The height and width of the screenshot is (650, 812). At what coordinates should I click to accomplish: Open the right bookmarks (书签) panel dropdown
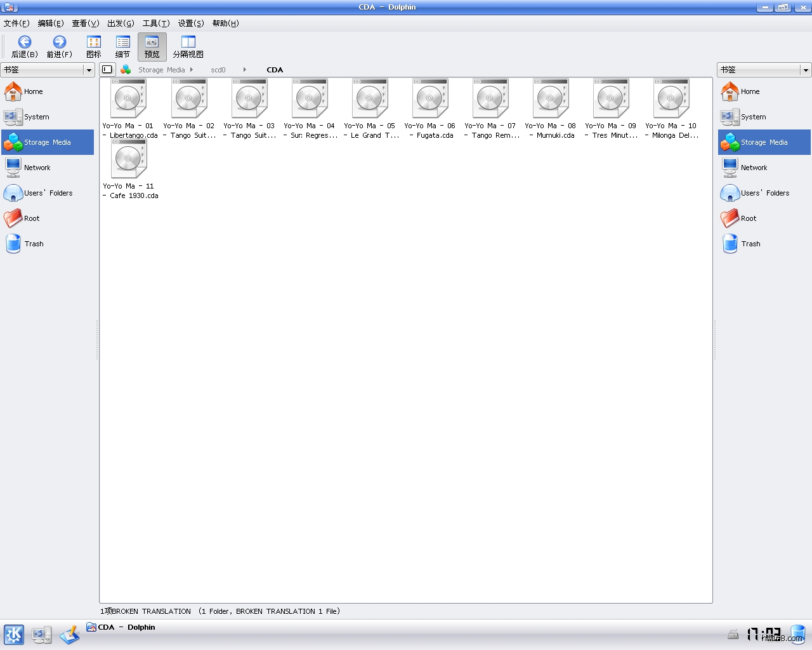click(806, 70)
